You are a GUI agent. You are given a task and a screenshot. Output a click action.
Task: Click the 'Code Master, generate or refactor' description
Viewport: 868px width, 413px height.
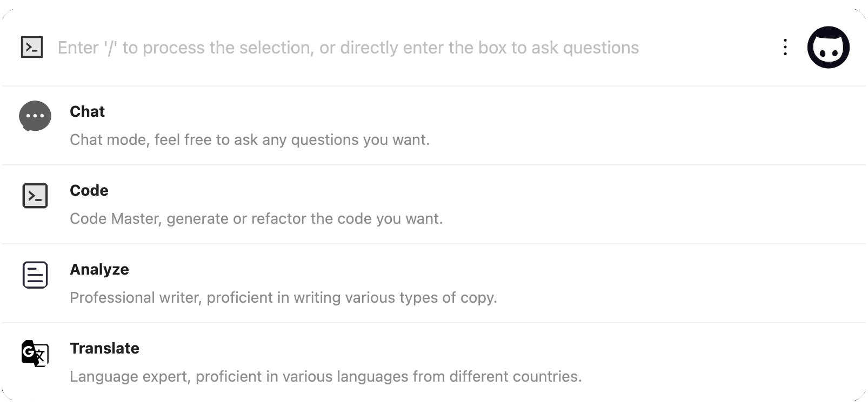256,218
